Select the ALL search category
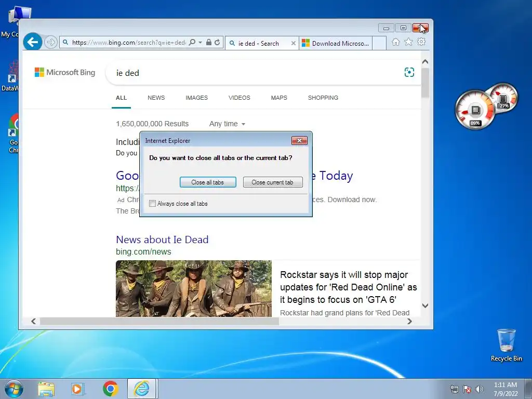Image resolution: width=532 pixels, height=399 pixels. (x=121, y=98)
